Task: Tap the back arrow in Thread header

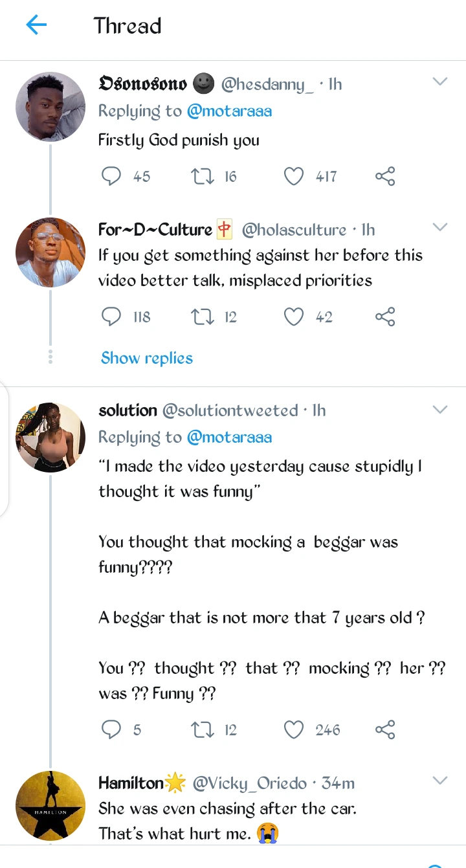Action: (36, 26)
